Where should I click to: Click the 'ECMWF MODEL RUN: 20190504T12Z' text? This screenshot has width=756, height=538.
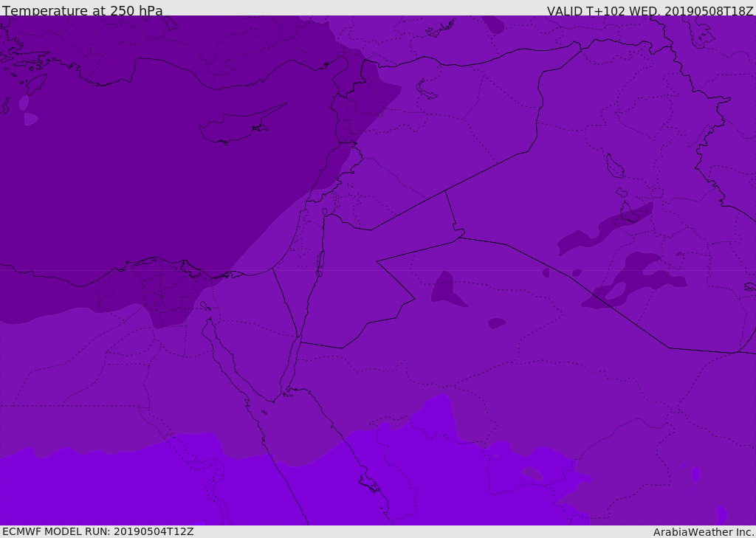pyautogui.click(x=98, y=532)
